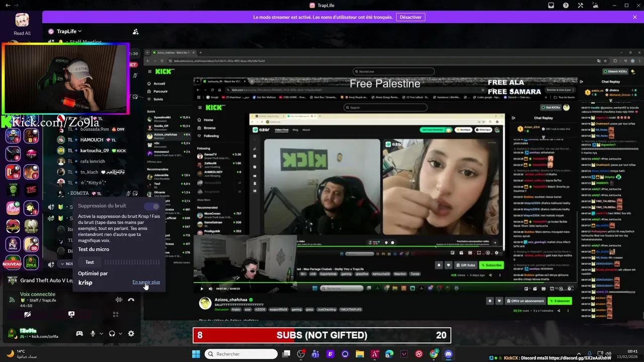Open the activities launcher icon
The width and height of the screenshot is (644, 362).
[x=115, y=314]
